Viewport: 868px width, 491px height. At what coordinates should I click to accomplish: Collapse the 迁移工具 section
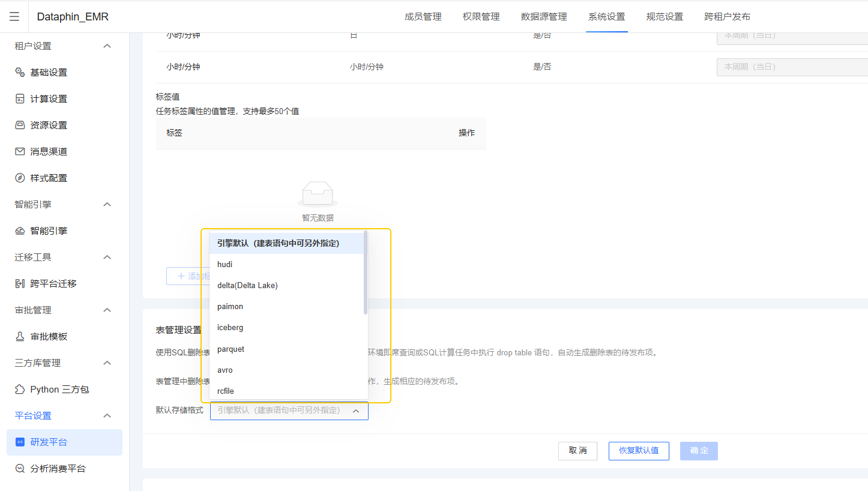[107, 258]
